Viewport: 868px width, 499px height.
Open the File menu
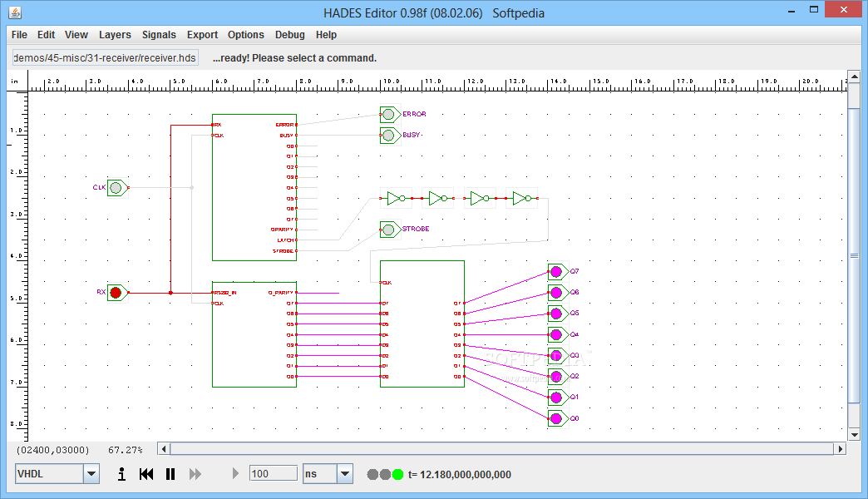point(19,35)
